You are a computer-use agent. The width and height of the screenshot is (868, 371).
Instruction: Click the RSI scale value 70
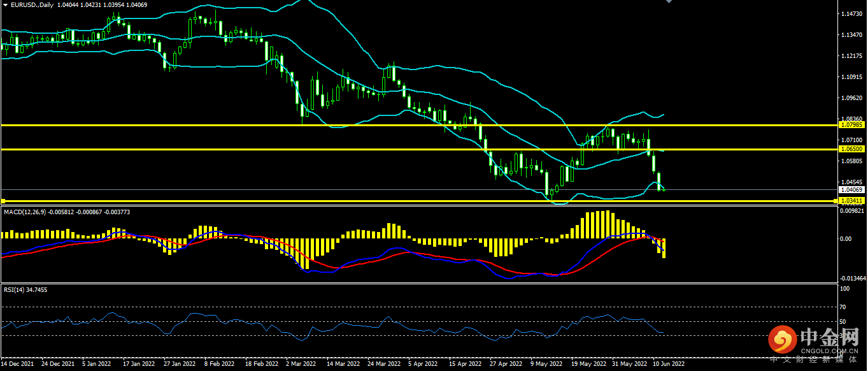pyautogui.click(x=844, y=308)
